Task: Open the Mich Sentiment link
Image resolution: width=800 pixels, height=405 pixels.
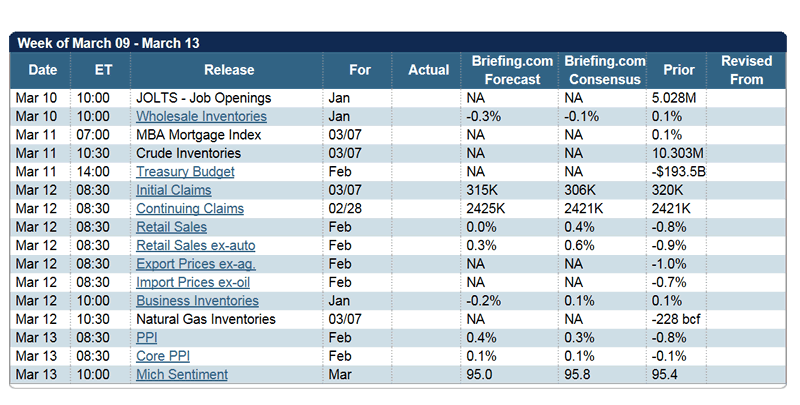Action: [x=182, y=375]
